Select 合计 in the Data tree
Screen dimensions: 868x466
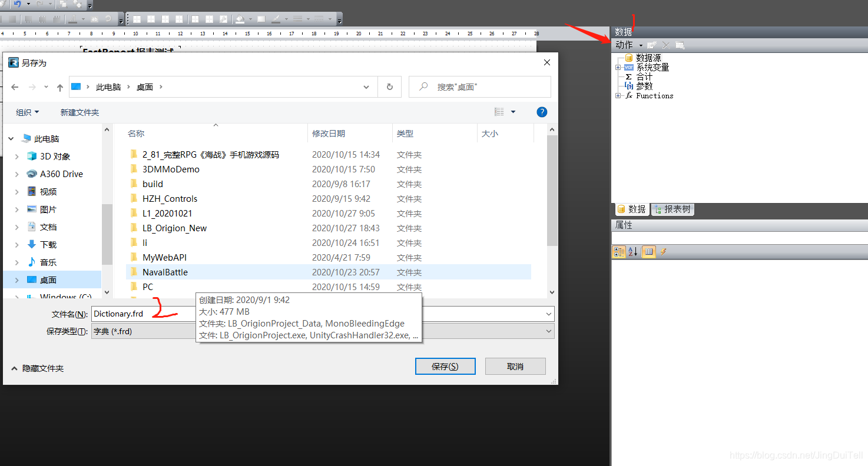coord(644,76)
